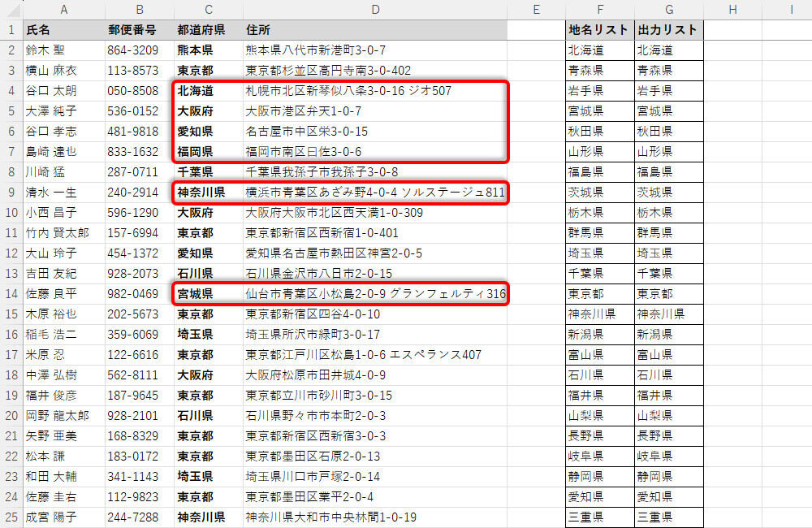Click the name cell 成宮 陽子
Screen dimensions: 812x528
point(63,517)
